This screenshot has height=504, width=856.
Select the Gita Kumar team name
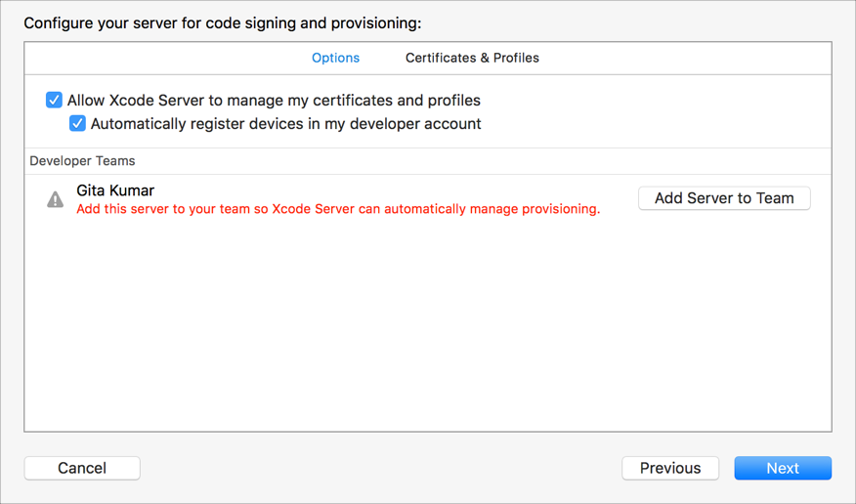(x=115, y=190)
